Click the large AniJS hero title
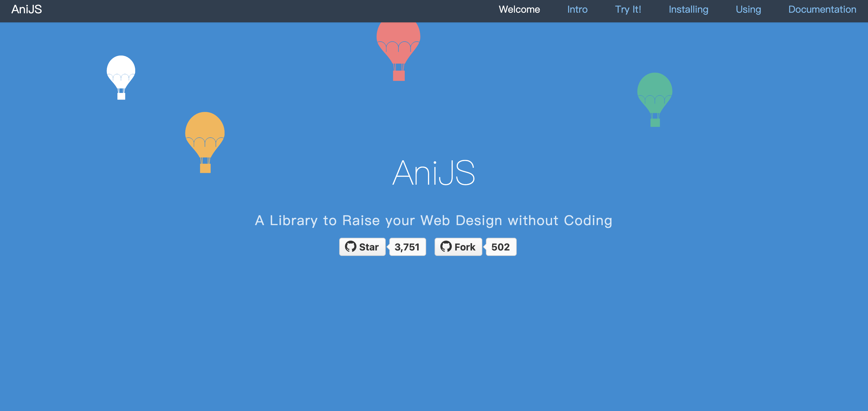The height and width of the screenshot is (411, 868). pos(434,173)
